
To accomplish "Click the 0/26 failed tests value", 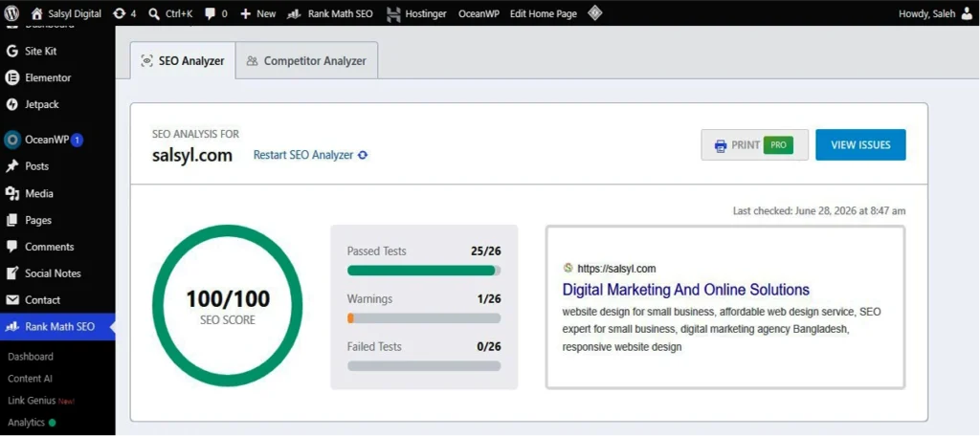I will coord(489,347).
